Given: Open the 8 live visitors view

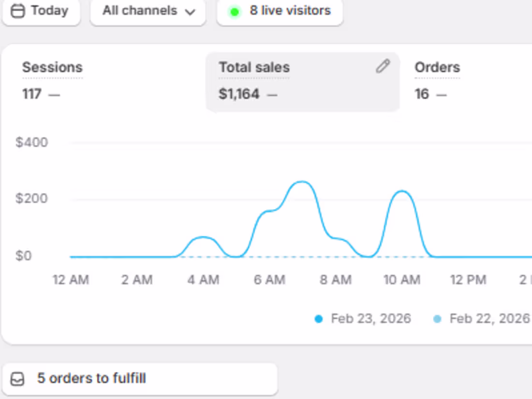Looking at the screenshot, I should [290, 11].
